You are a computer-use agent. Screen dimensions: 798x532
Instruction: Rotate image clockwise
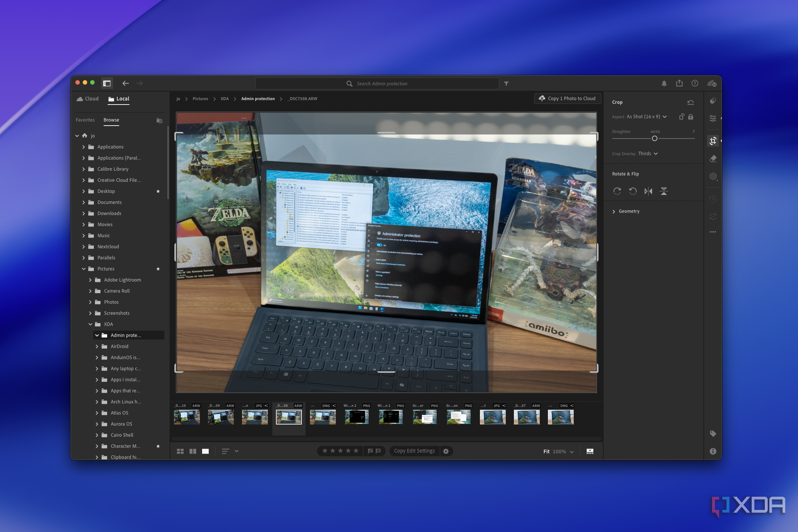(617, 191)
